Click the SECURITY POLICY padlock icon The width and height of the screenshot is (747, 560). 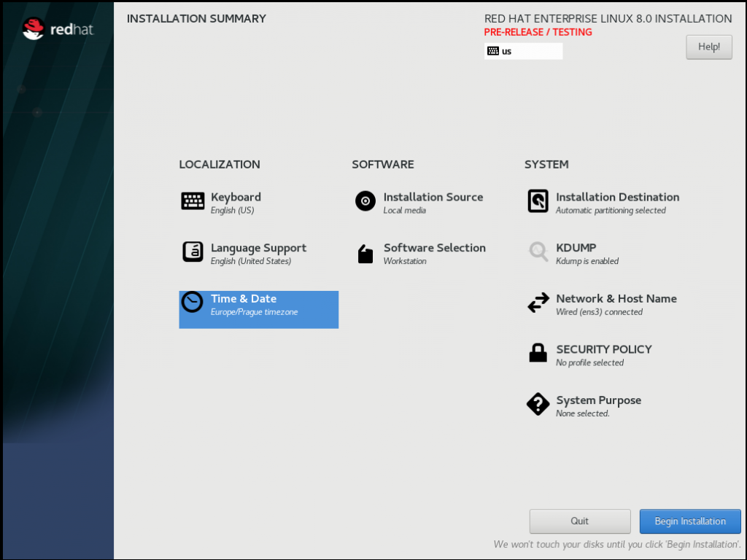538,353
